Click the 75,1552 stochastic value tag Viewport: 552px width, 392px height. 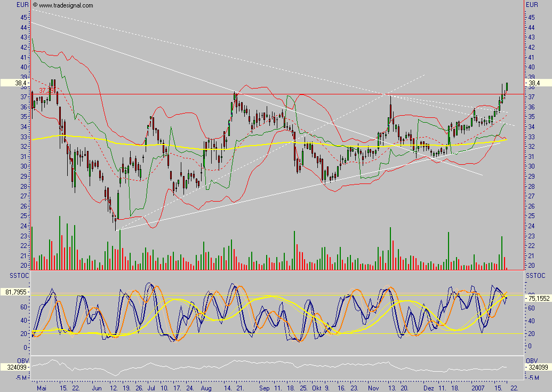(x=538, y=298)
